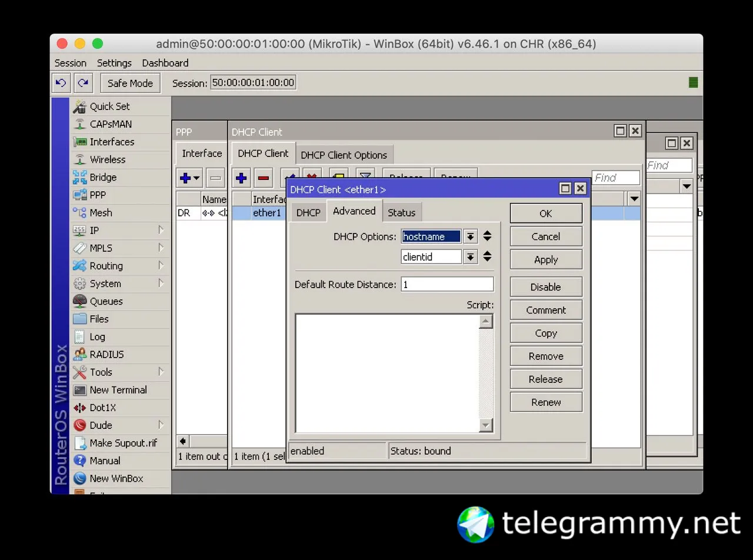
Task: Remove DHCP client with red minus
Action: [263, 178]
